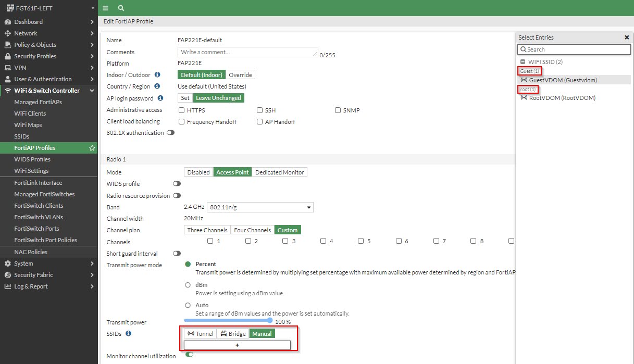Collapse WiFi & Switch Controller chevron

click(x=92, y=91)
